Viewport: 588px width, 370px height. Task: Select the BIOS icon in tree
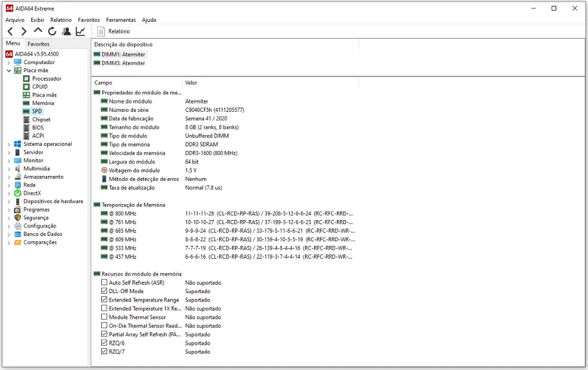point(26,128)
